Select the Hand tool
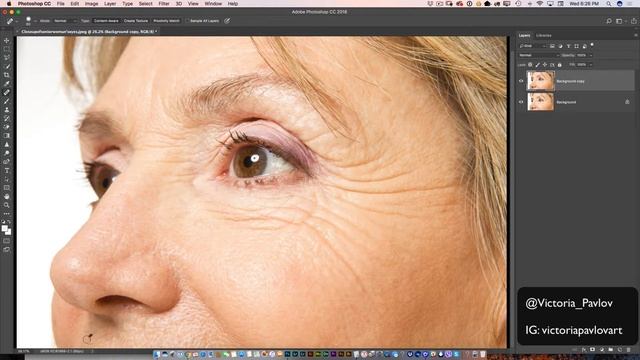The width and height of the screenshot is (640, 360). [7, 196]
